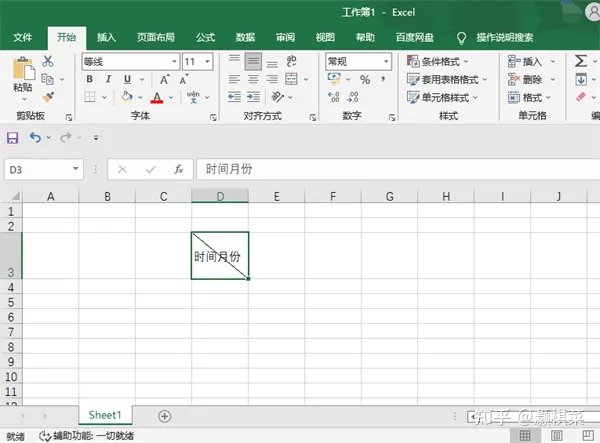
Task: Switch to the 数据 tab
Action: coord(245,37)
